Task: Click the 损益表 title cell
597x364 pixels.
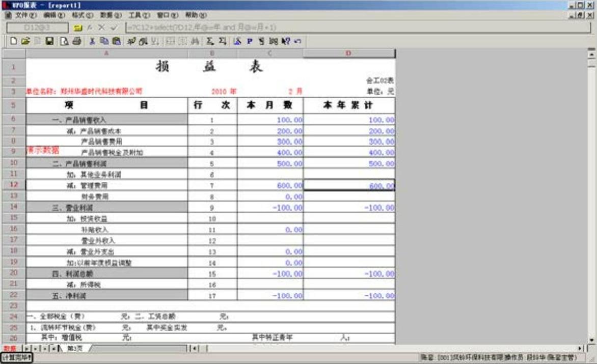Action: pyautogui.click(x=210, y=67)
